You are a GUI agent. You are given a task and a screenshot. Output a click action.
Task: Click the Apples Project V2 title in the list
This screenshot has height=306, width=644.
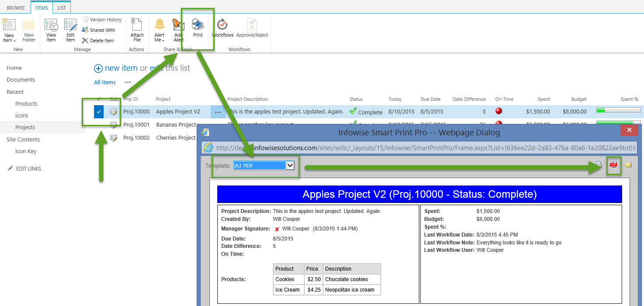[x=178, y=112]
